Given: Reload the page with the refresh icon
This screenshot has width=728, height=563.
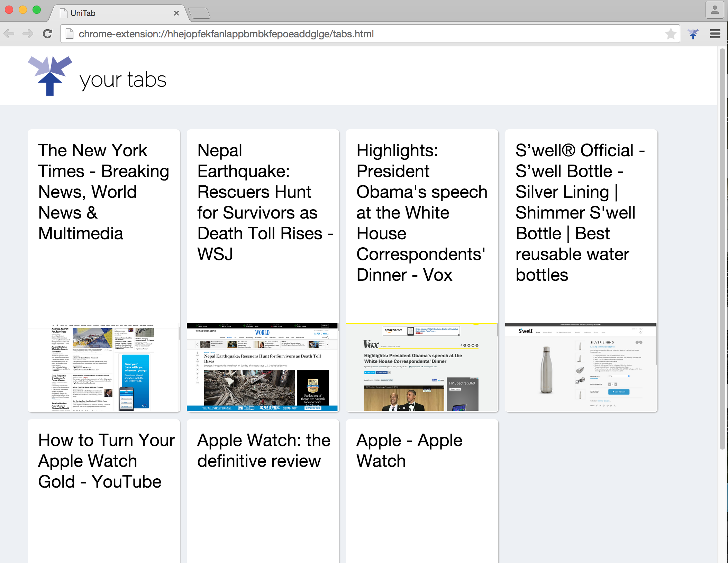Looking at the screenshot, I should [47, 34].
